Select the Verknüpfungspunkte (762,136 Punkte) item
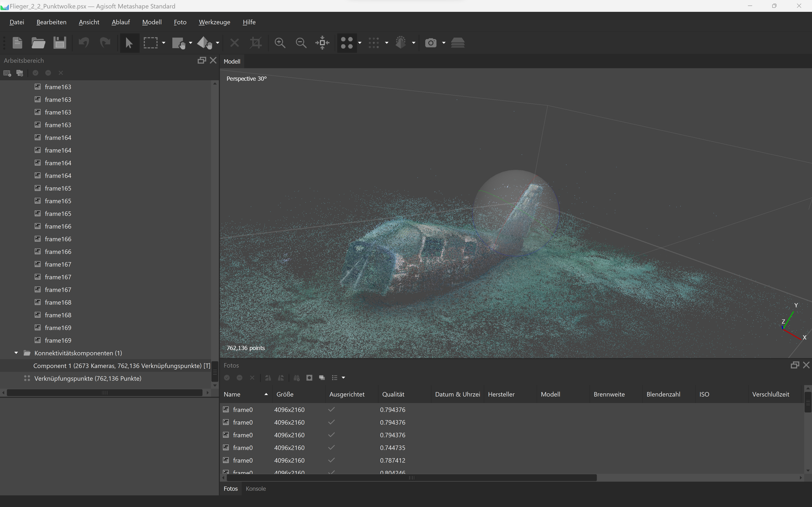 coord(88,378)
